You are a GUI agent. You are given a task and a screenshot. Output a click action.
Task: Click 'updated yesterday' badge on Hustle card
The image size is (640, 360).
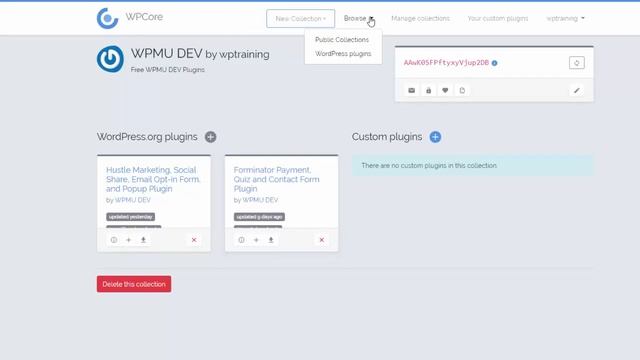131,217
